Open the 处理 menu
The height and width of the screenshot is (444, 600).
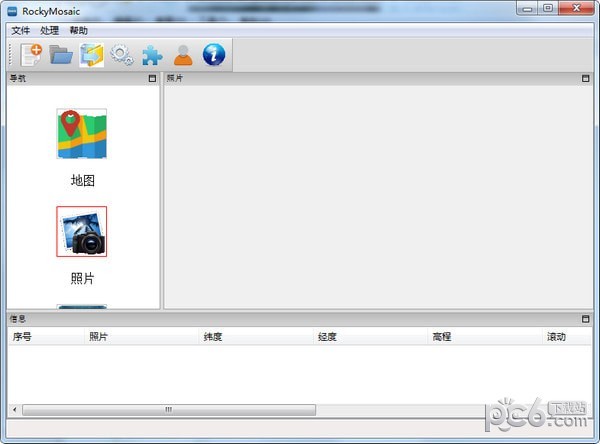coord(50,31)
